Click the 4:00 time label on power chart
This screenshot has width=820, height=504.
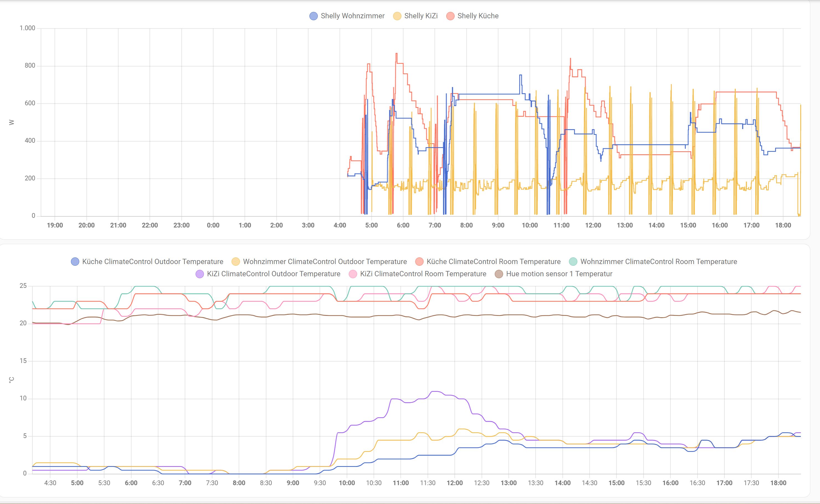pyautogui.click(x=340, y=225)
